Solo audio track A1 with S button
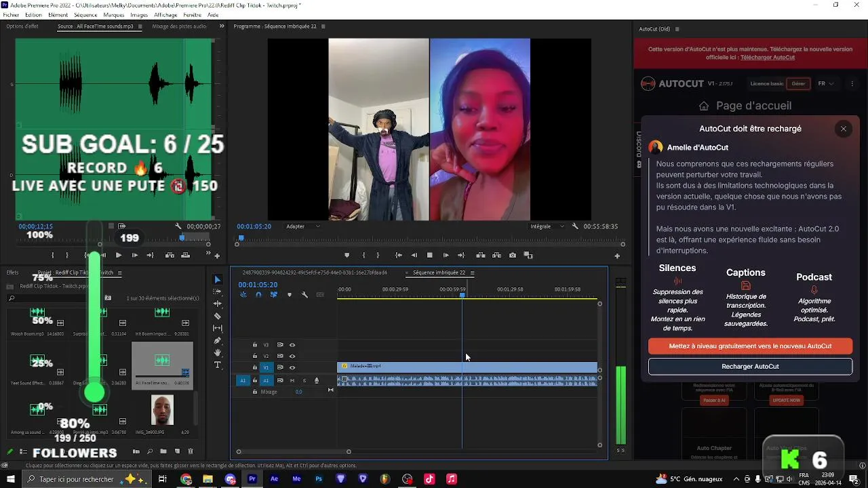The width and height of the screenshot is (868, 488). [x=304, y=380]
